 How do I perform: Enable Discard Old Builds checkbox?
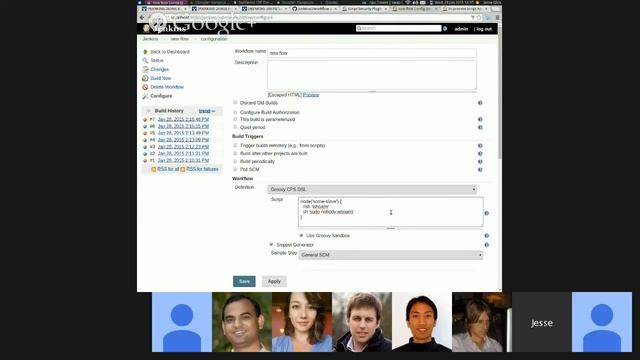(x=235, y=102)
